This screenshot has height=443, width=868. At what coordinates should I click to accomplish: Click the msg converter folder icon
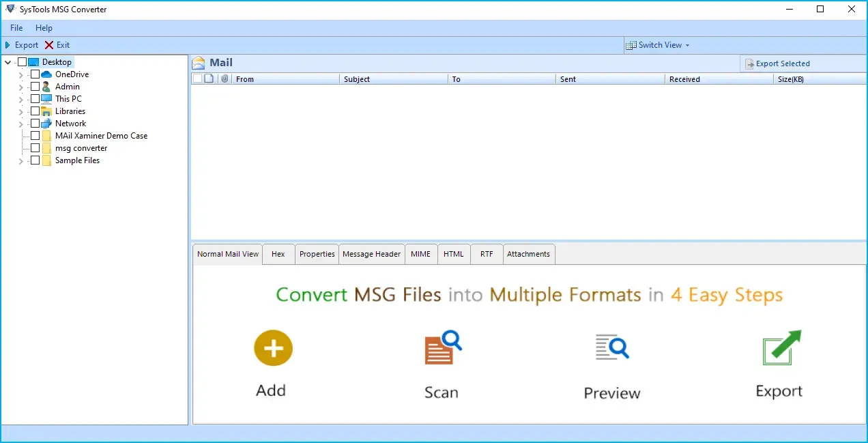46,148
